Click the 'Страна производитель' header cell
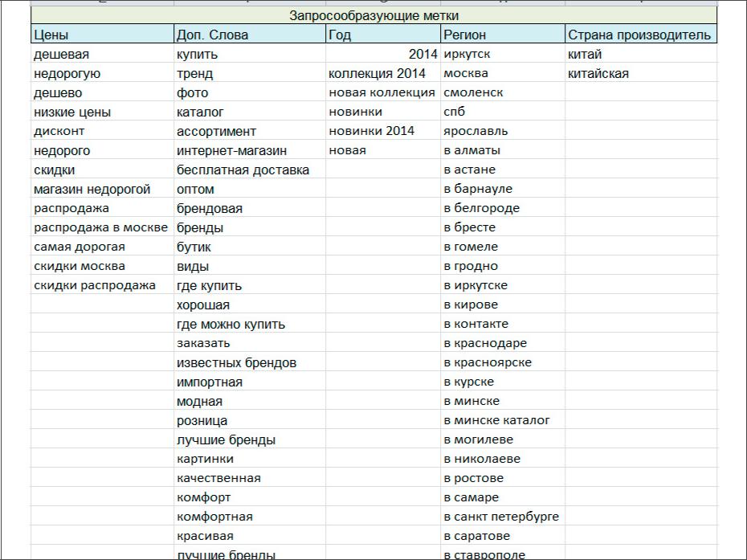Viewport: 747px width, 560px height. 639,35
